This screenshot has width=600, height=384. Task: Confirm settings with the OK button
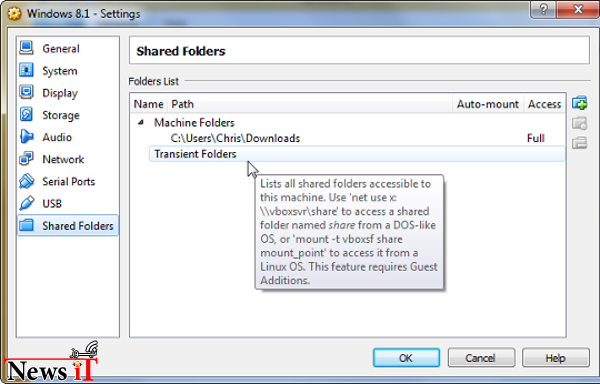406,358
